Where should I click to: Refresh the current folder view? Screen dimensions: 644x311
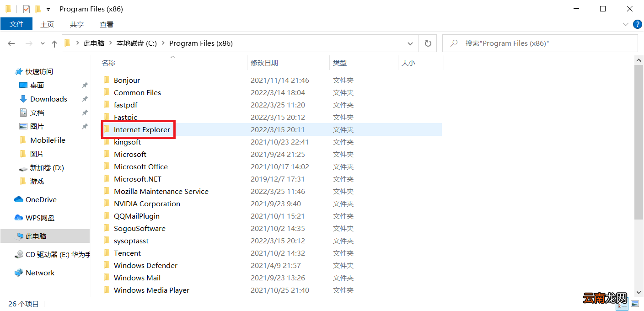coord(428,43)
